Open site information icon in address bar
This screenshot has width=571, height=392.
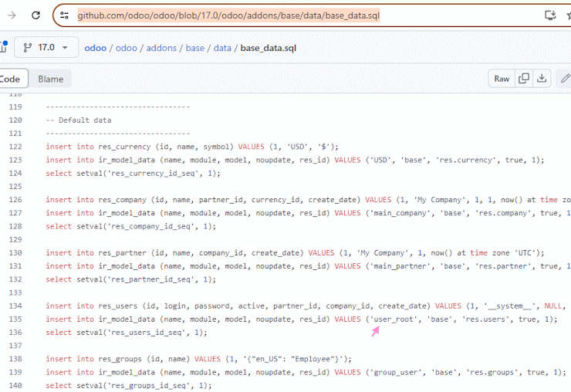coord(65,15)
